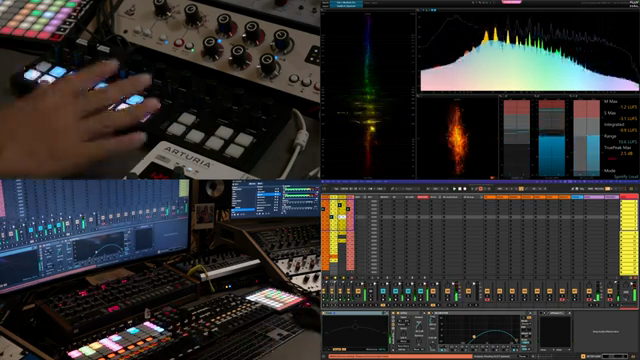Image resolution: width=640 pixels, height=360 pixels.
Task: Open the left dropdown under the Diffusion device display
Action: click(545, 350)
